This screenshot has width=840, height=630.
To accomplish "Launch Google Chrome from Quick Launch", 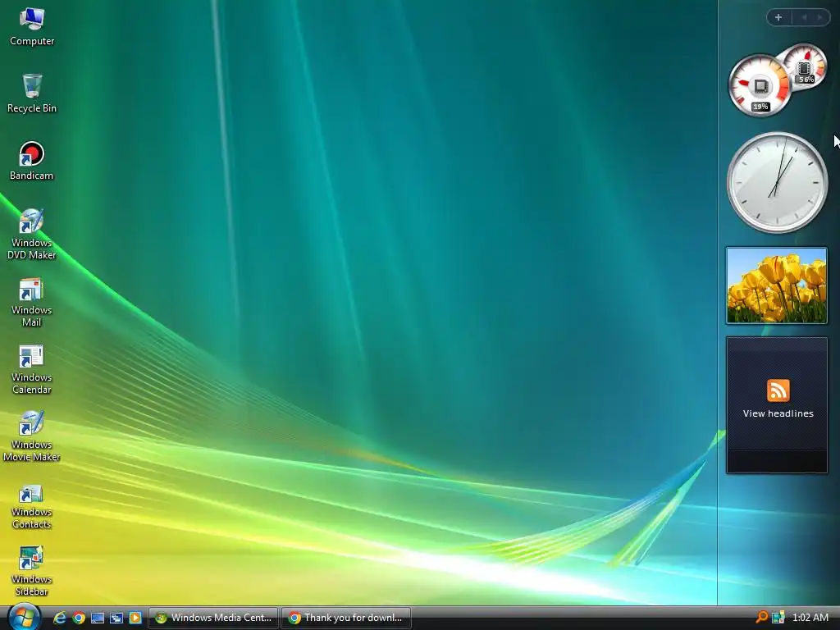I will pyautogui.click(x=79, y=618).
